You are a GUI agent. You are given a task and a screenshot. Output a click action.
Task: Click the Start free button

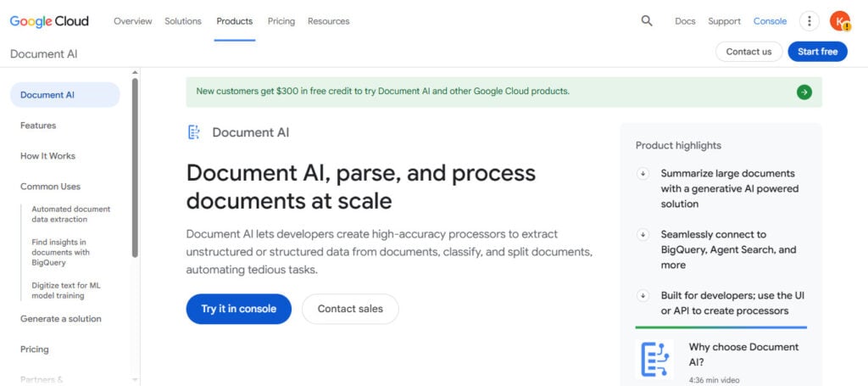point(818,52)
